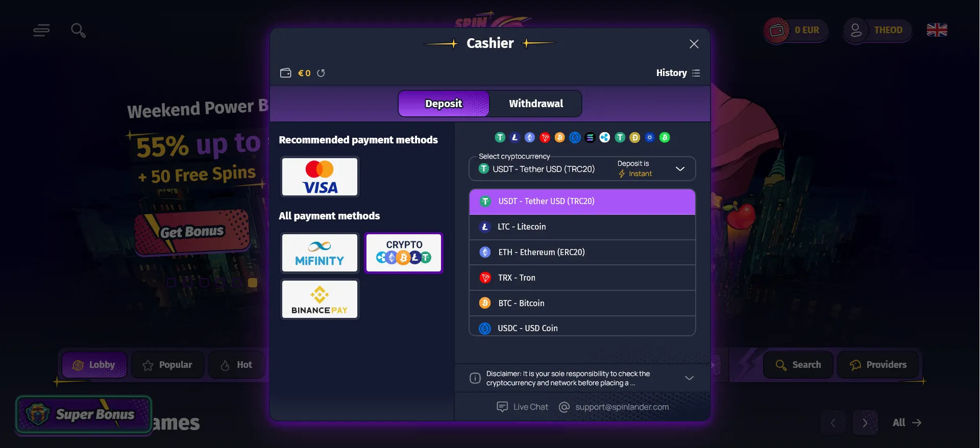Open the wallet 0 EUR balance button

(x=796, y=30)
